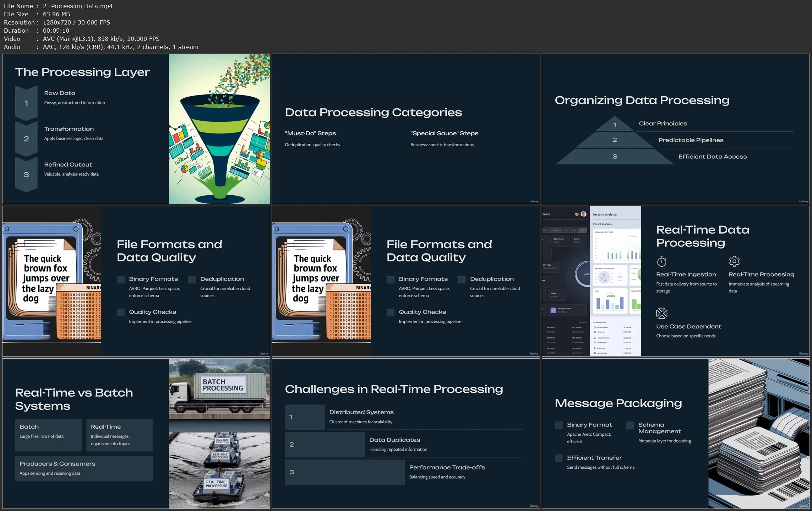Click pyramid tier 2 next to Predictable Pipelines

tap(615, 140)
